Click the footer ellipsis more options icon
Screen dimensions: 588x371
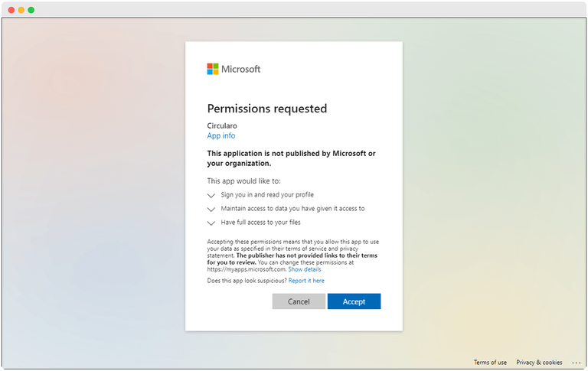click(576, 363)
